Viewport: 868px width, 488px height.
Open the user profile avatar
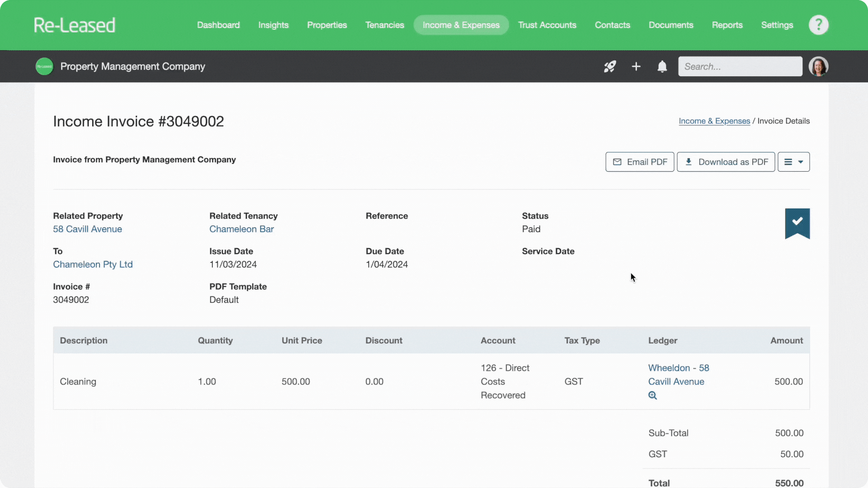coord(818,66)
